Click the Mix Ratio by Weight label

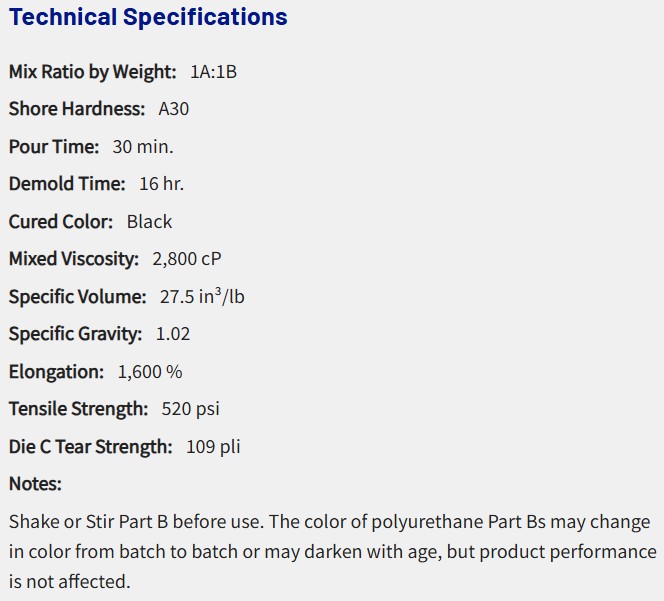[92, 72]
